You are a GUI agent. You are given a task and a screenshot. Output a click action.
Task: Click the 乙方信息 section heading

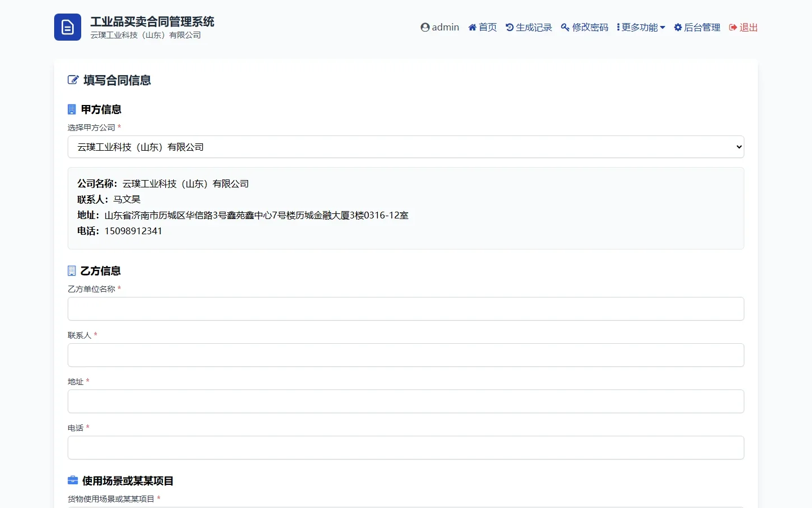pos(100,270)
